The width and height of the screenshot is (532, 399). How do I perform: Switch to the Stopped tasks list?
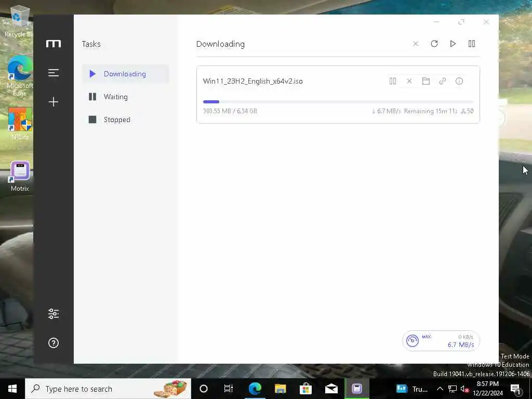[125, 119]
